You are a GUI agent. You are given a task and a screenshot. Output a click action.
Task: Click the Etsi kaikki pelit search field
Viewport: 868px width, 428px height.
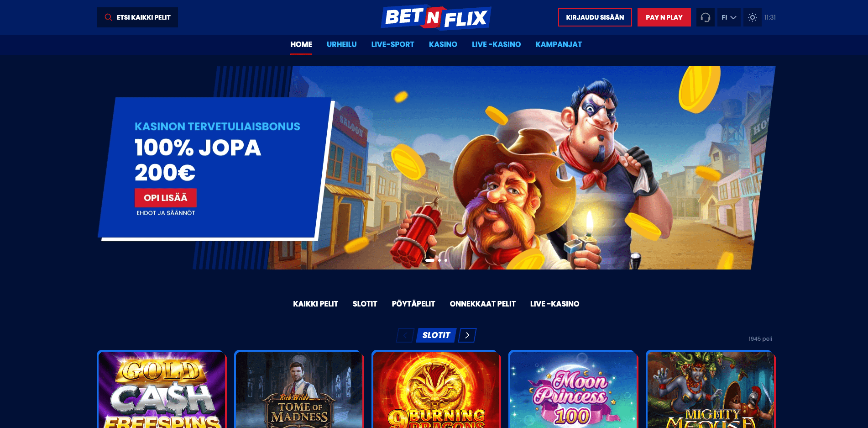point(137,17)
